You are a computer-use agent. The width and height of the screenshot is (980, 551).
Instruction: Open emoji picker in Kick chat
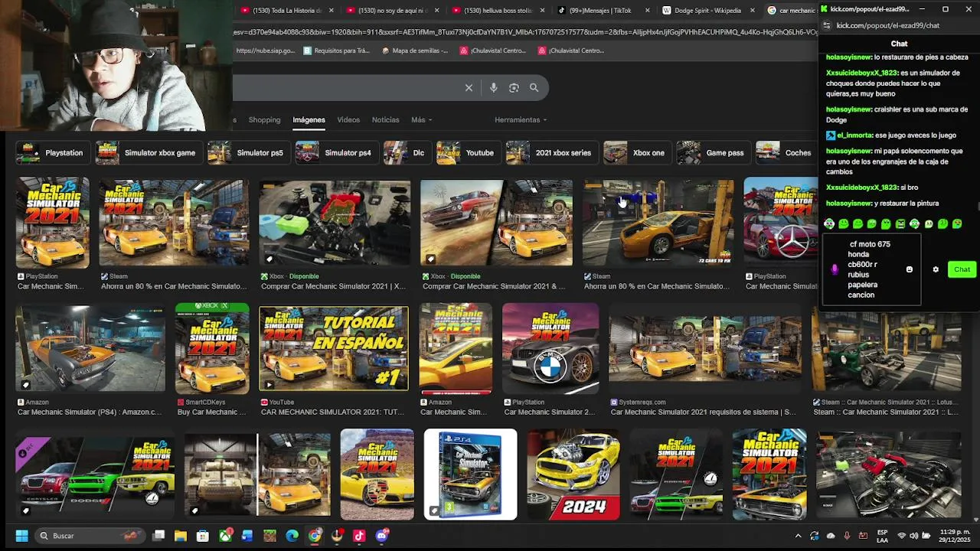pos(910,269)
